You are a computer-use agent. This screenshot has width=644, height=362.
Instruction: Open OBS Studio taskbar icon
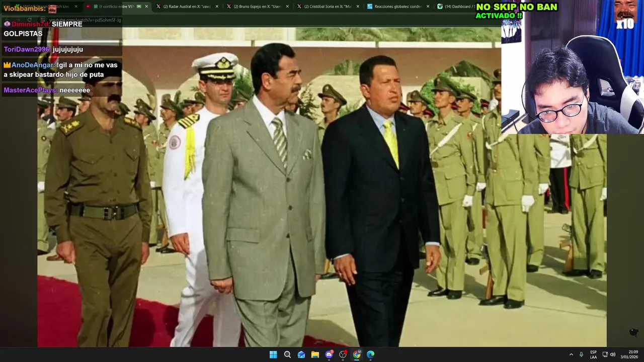click(x=343, y=354)
